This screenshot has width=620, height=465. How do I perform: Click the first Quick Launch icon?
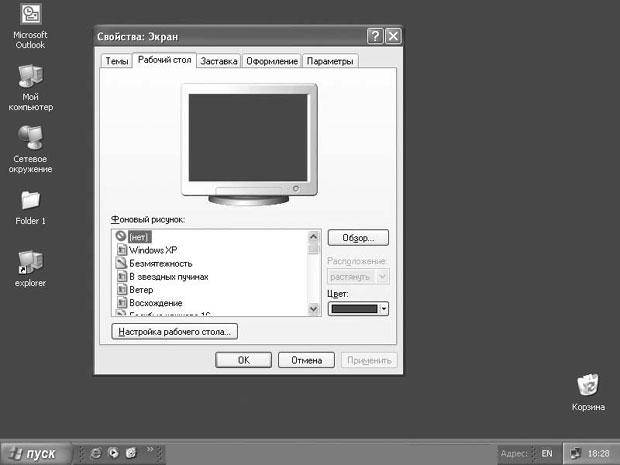pos(96,453)
